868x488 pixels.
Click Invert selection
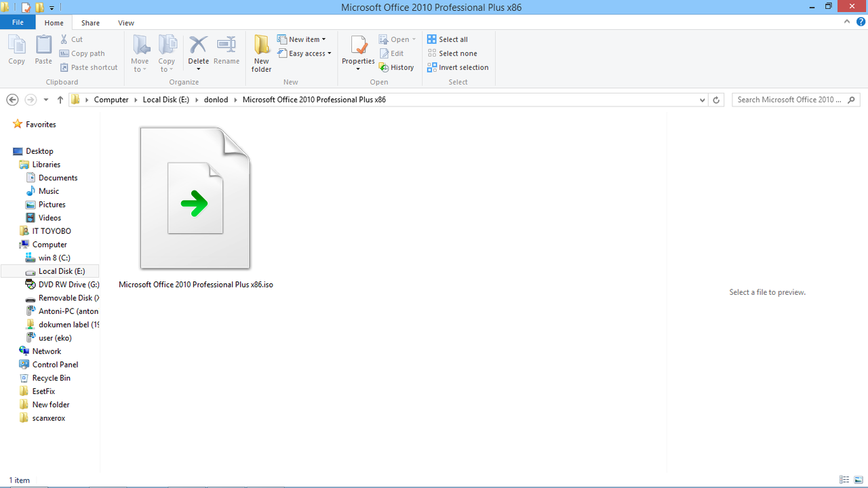point(458,67)
